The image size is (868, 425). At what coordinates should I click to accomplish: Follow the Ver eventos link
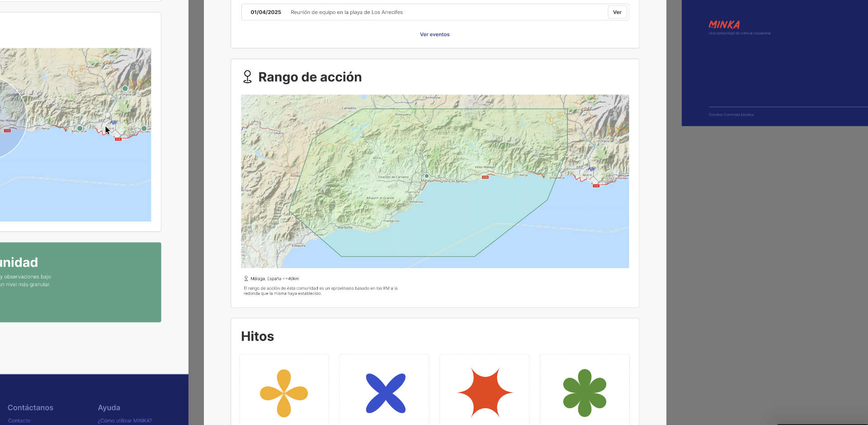tap(434, 34)
